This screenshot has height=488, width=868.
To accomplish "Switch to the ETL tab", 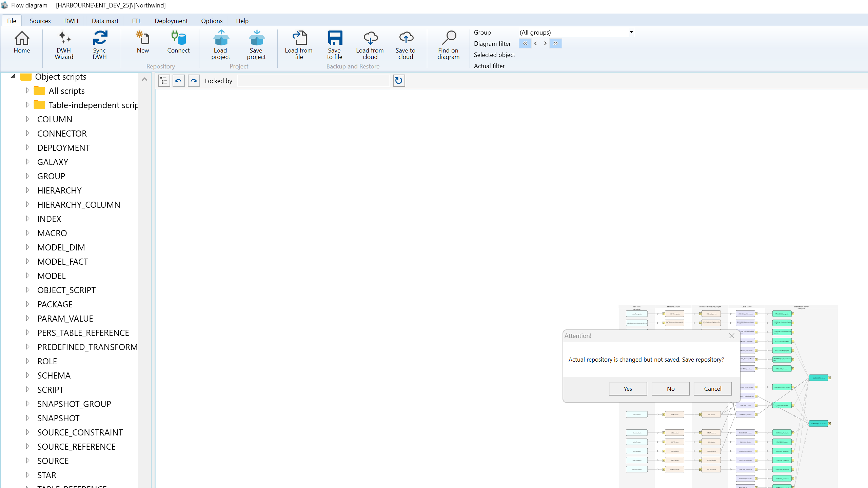I will pyautogui.click(x=137, y=21).
